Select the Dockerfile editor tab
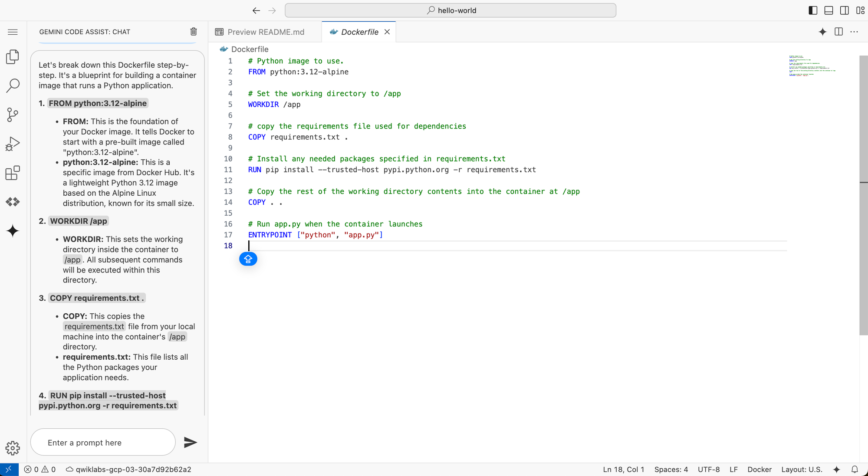The image size is (868, 476). tap(359, 32)
